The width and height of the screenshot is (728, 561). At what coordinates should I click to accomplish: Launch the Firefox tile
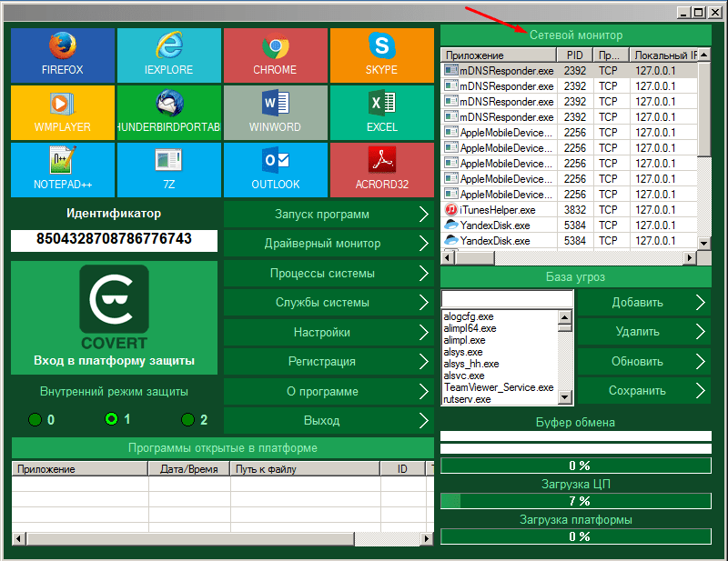click(x=62, y=55)
